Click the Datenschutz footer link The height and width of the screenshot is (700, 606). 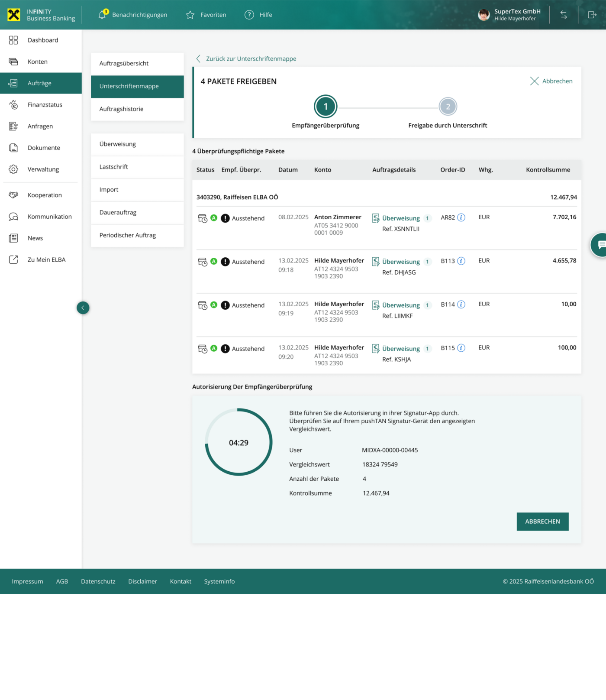tap(98, 581)
